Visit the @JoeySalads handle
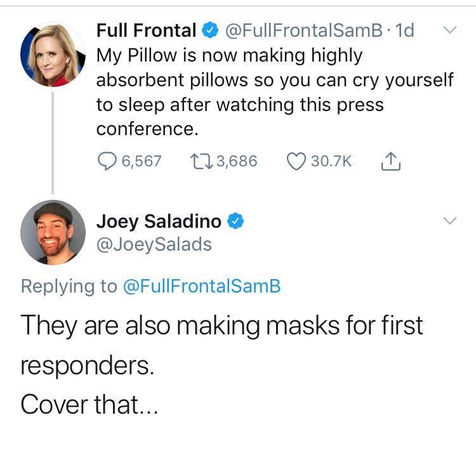476x453 pixels. [154, 244]
